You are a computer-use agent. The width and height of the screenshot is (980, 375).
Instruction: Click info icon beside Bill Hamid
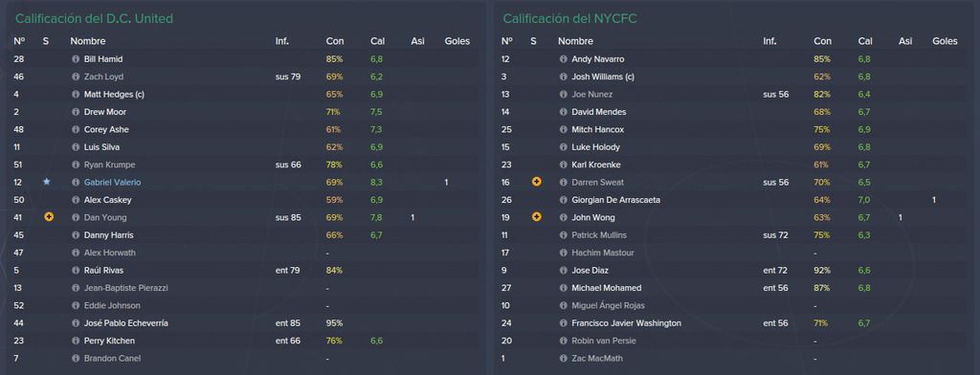click(77, 59)
